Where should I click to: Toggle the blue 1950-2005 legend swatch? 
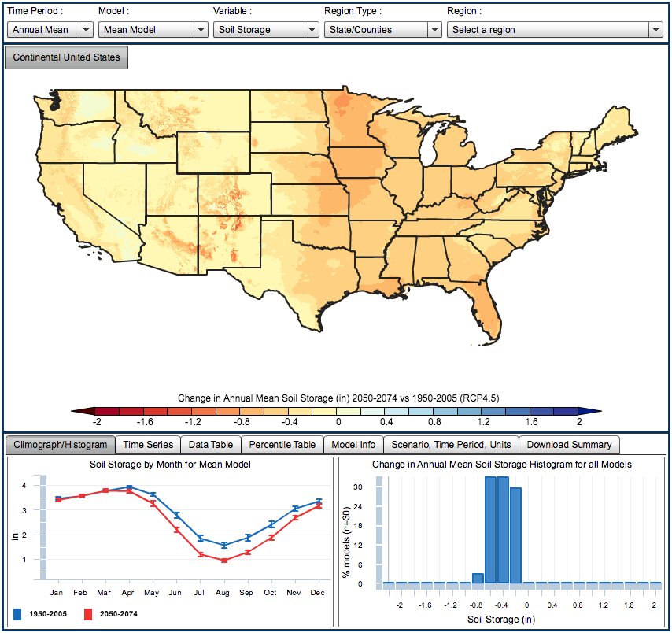tap(18, 613)
